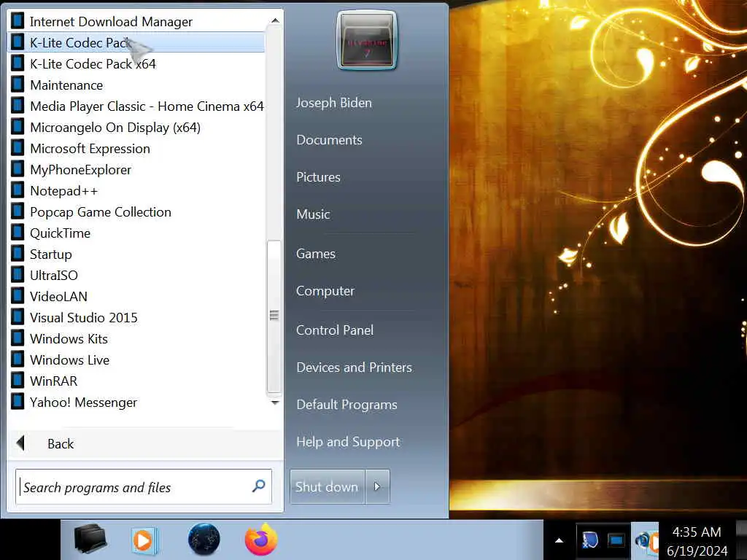The height and width of the screenshot is (560, 747).
Task: Open Documents from the start menu
Action: point(329,140)
